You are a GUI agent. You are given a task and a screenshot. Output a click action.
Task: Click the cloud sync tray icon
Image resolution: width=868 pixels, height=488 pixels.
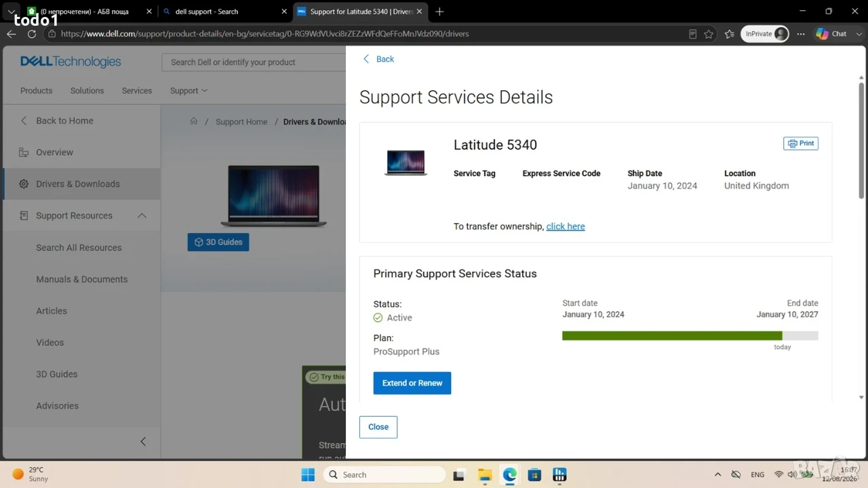click(x=736, y=474)
